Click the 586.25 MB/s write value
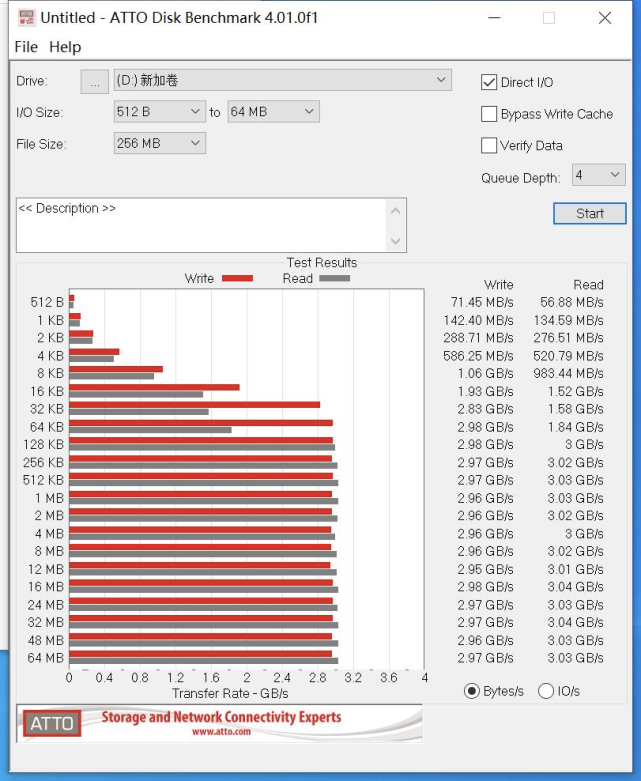Screen dimensions: 641x781 pos(478,356)
